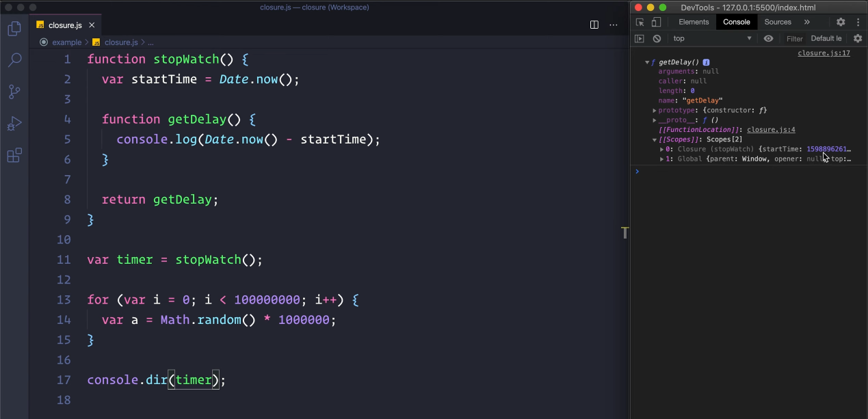The height and width of the screenshot is (419, 868).
Task: Expand scope 1 Global
Action: 661,159
